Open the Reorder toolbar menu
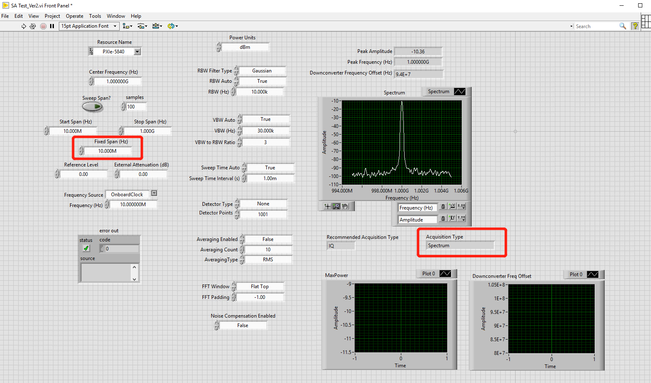651x383 pixels. 173,26
